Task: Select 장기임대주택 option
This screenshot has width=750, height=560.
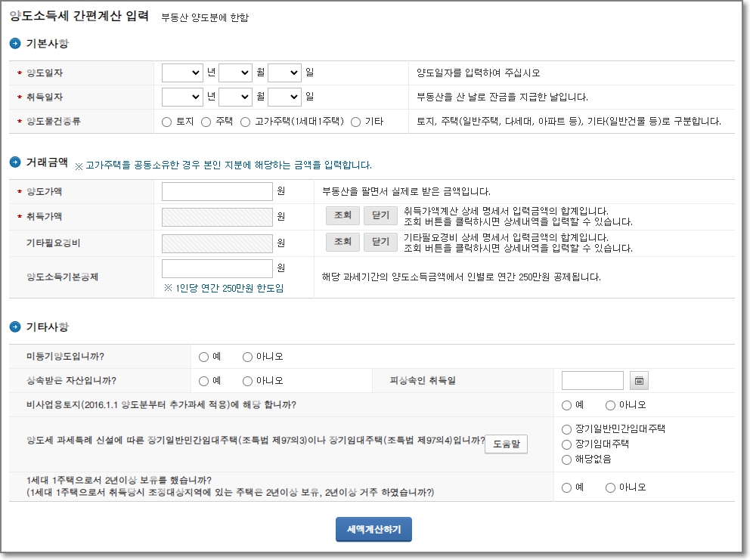Action: pos(566,444)
